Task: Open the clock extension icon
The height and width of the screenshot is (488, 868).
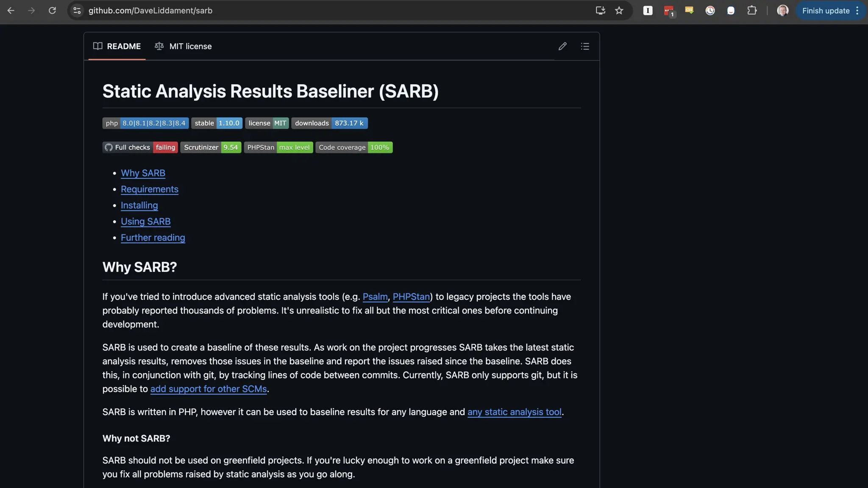Action: 710,11
